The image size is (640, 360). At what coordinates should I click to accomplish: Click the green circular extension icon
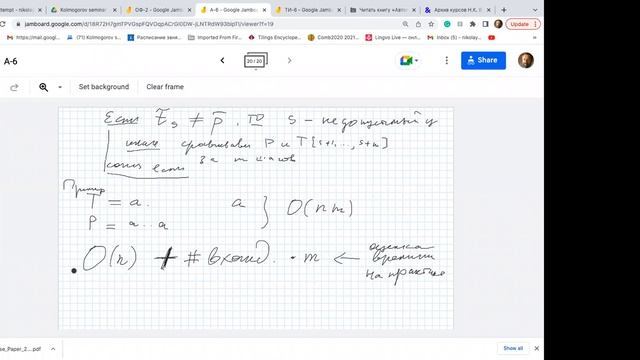pos(447,24)
